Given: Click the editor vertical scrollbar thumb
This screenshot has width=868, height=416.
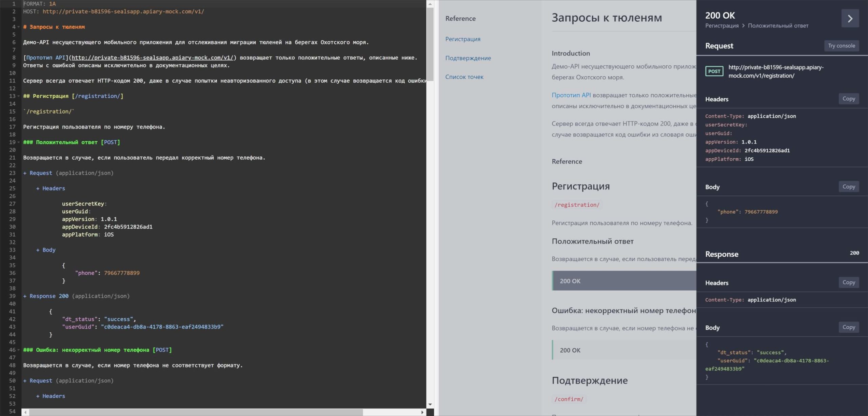Looking at the screenshot, I should [430, 44].
